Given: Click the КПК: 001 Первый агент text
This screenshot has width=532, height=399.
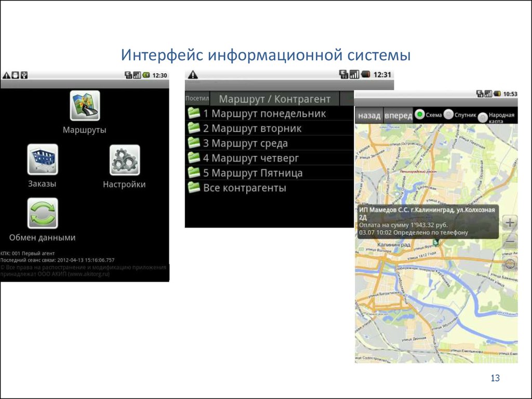Looking at the screenshot, I should pyautogui.click(x=28, y=253).
